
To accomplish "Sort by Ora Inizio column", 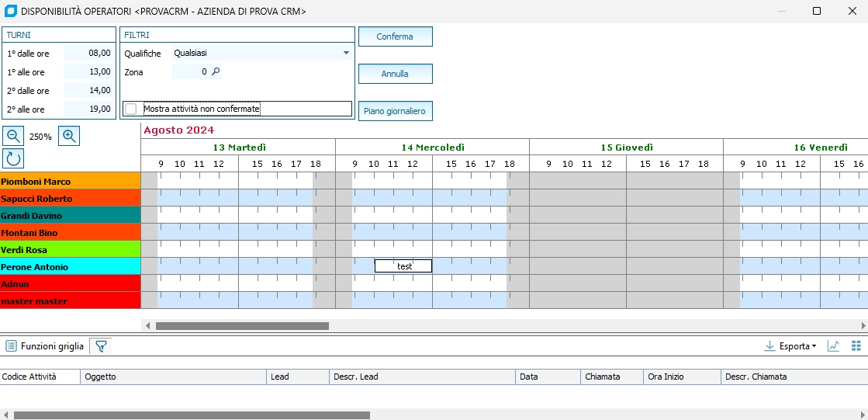I will click(683, 377).
